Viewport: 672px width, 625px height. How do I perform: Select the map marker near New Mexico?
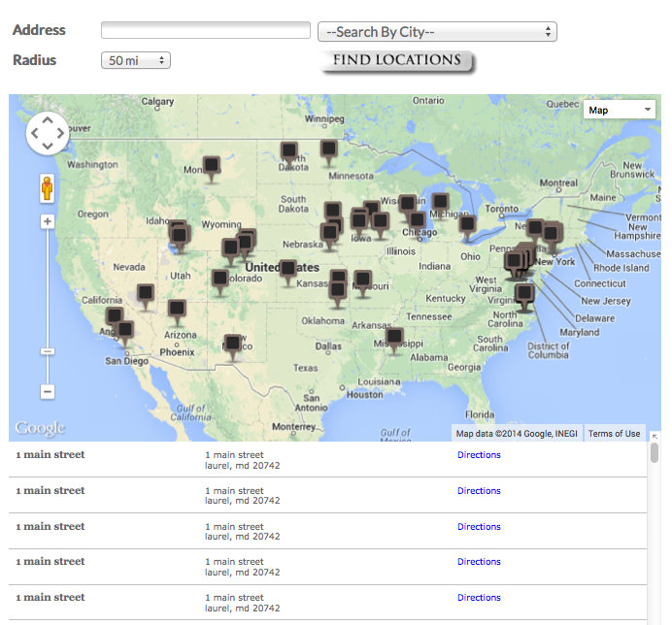coord(232,345)
